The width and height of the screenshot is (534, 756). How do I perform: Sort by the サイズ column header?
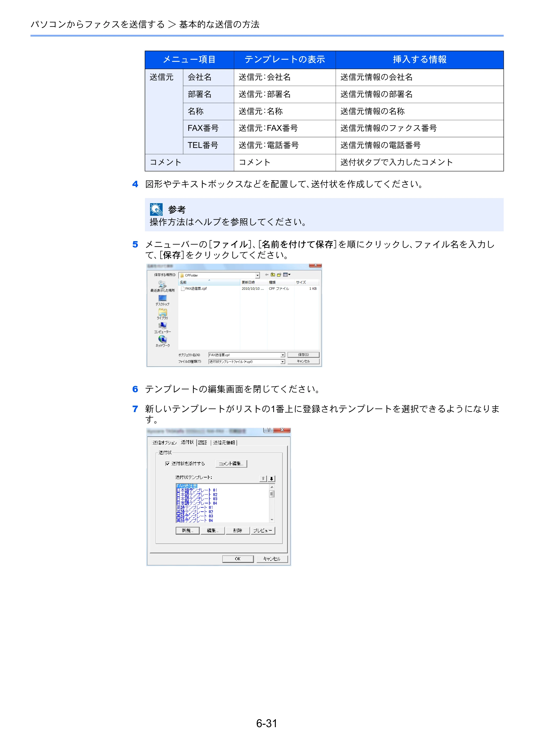point(306,282)
